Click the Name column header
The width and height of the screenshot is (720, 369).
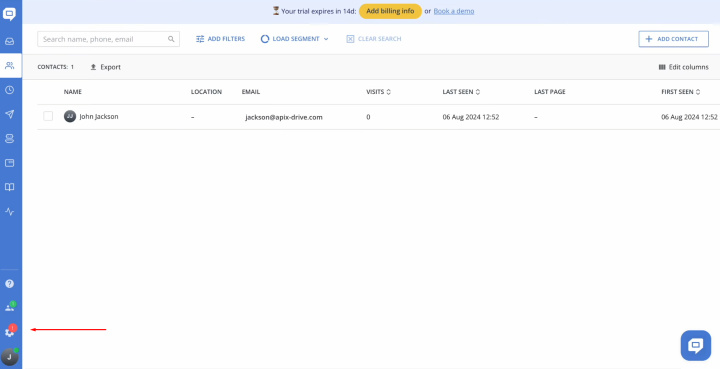coord(73,92)
